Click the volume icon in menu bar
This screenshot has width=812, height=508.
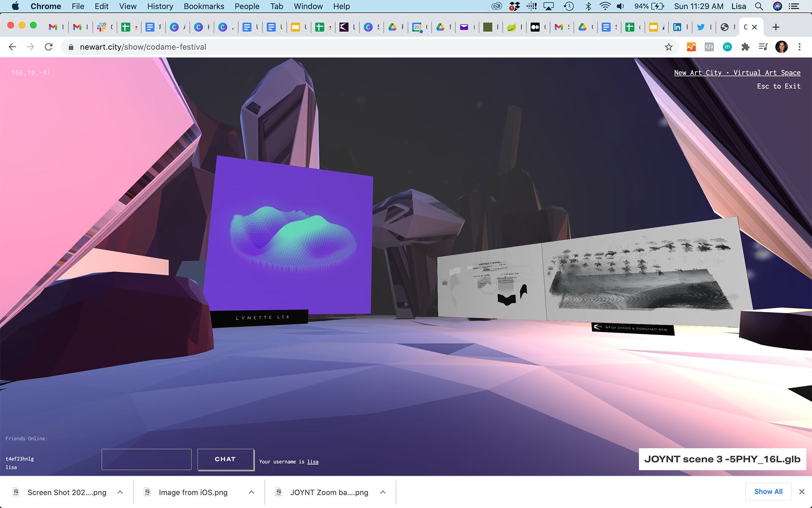coord(620,6)
